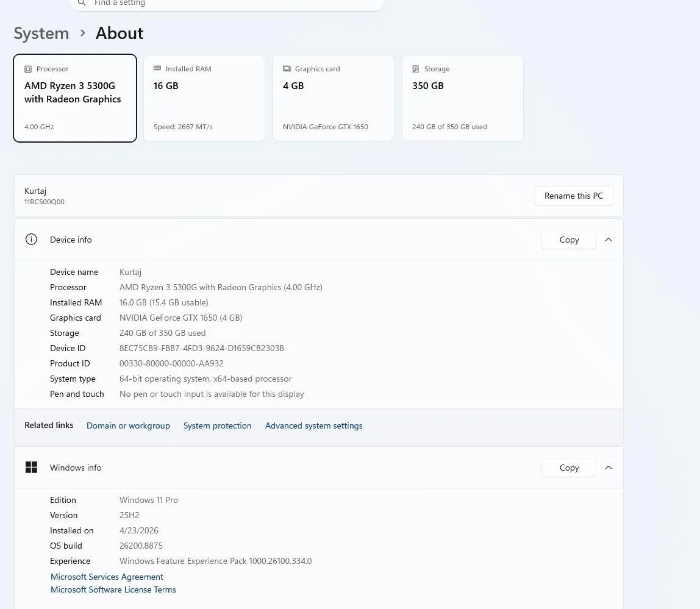Click Storage value '240 GB of 350 GB used' in Device info
The image size is (700, 609).
tap(162, 333)
